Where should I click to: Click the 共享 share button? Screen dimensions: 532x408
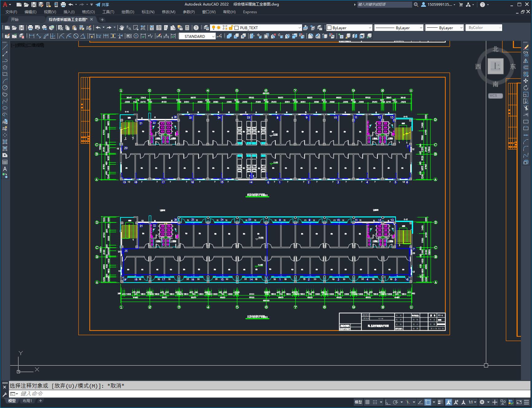(x=102, y=5)
